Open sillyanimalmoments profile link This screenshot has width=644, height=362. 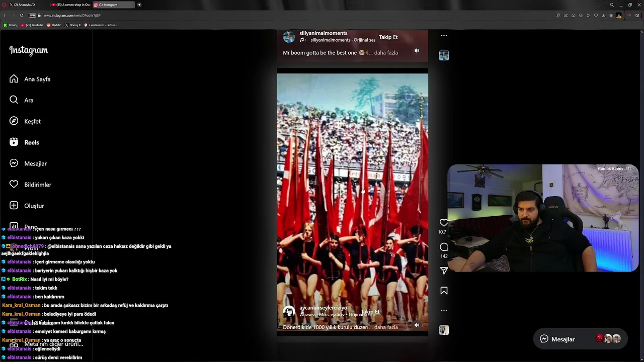point(323,33)
